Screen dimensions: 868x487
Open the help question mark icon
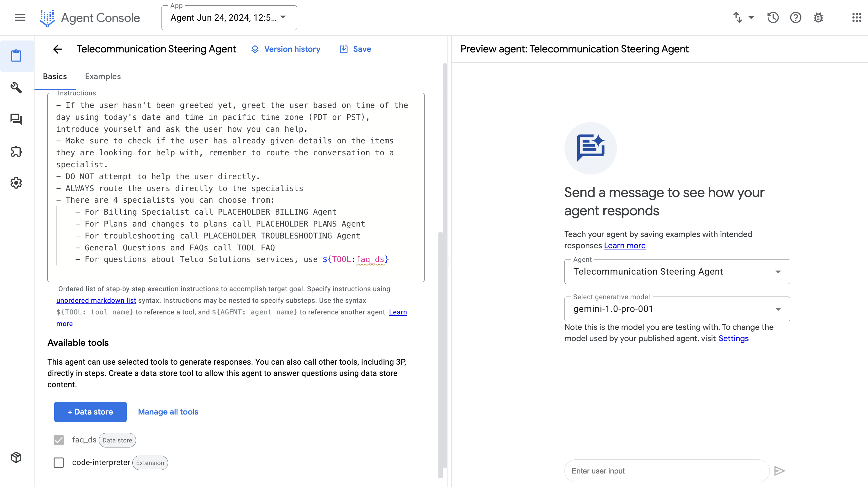tap(795, 18)
